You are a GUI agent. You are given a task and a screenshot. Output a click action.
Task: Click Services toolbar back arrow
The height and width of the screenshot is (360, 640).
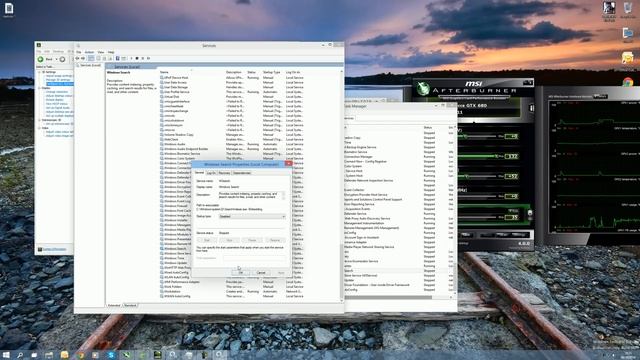[x=77, y=58]
